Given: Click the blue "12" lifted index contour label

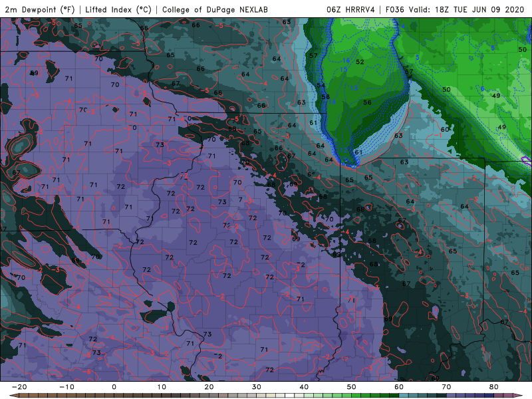Looking at the screenshot, I should pyautogui.click(x=343, y=150).
